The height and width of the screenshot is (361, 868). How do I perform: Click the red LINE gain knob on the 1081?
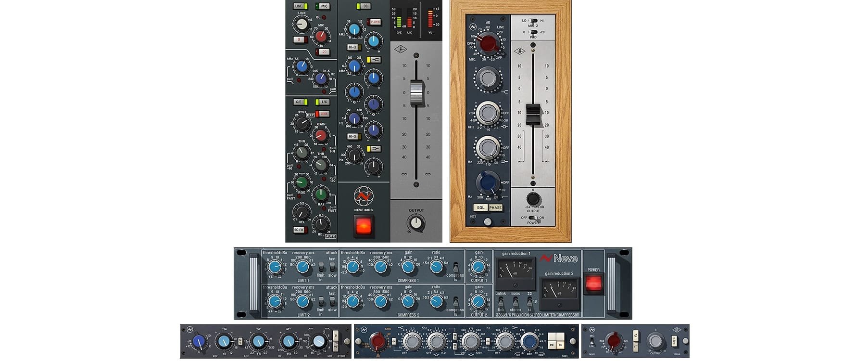click(x=377, y=342)
